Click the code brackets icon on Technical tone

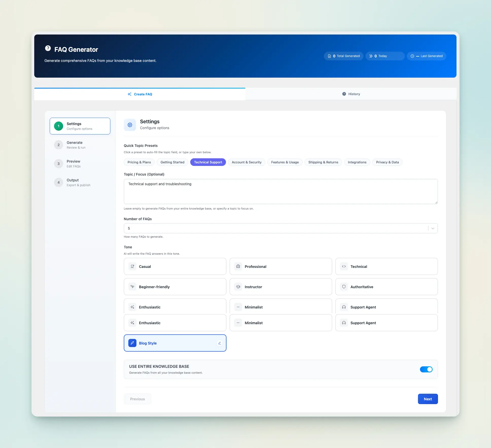coord(344,266)
